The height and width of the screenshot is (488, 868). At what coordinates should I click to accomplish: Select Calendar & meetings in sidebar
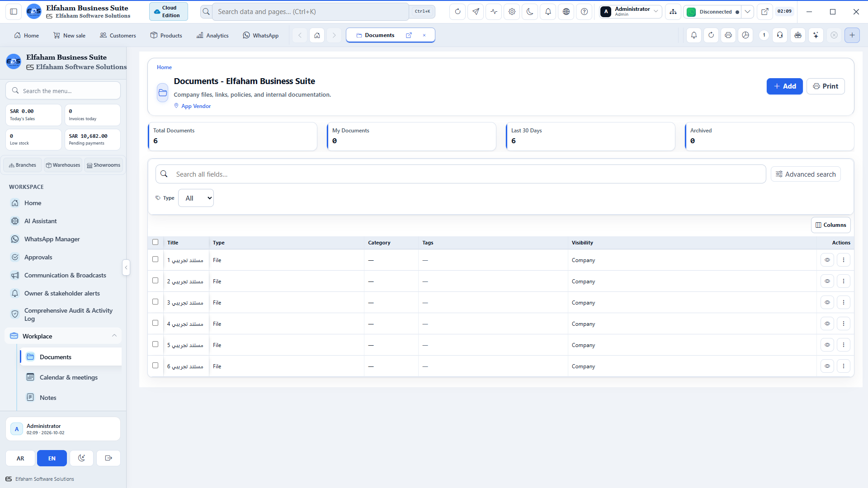pos(71,377)
